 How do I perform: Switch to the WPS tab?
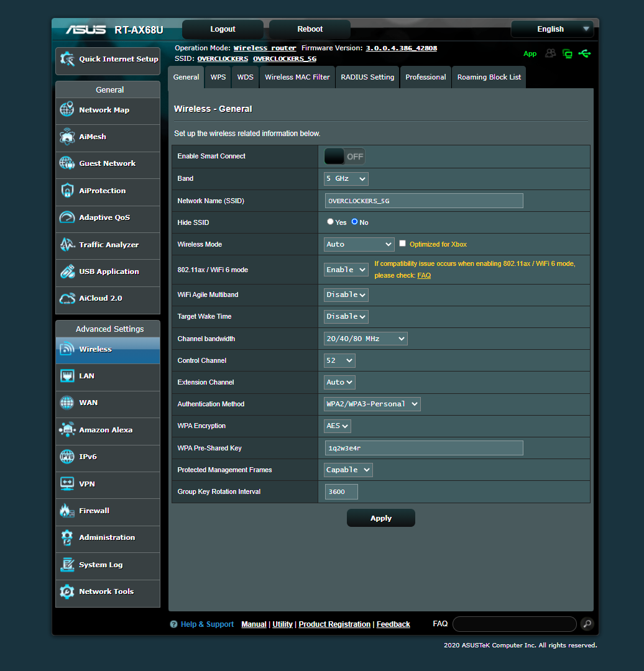pyautogui.click(x=218, y=77)
